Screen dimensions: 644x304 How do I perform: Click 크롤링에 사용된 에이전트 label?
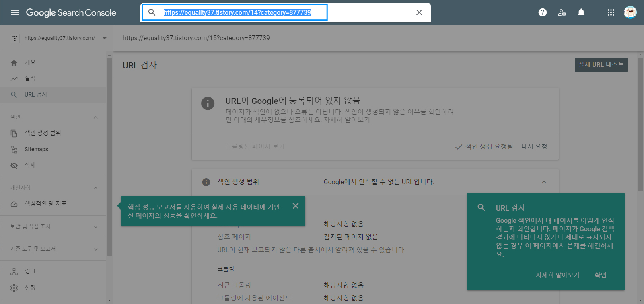click(x=254, y=298)
